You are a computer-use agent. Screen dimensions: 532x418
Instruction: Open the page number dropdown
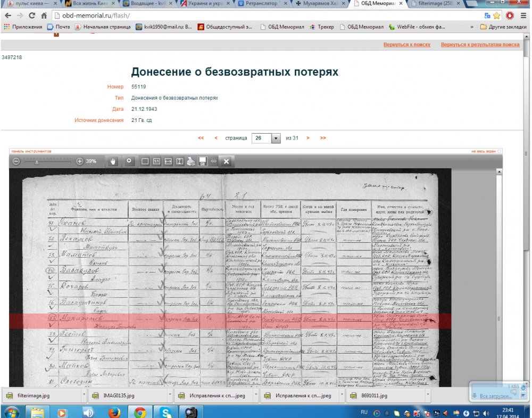(276, 138)
